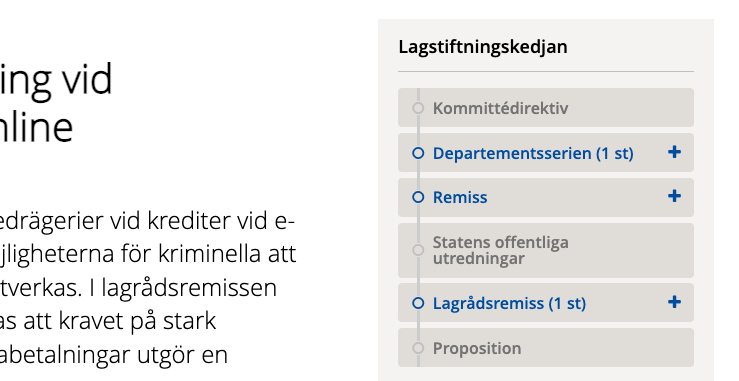Open Lagrådsremiss (1 st) link

(509, 303)
